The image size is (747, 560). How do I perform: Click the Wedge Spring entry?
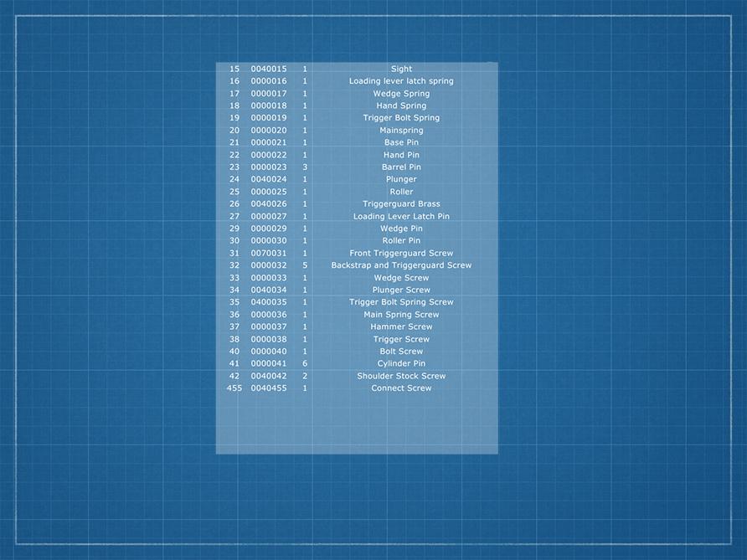click(x=401, y=94)
